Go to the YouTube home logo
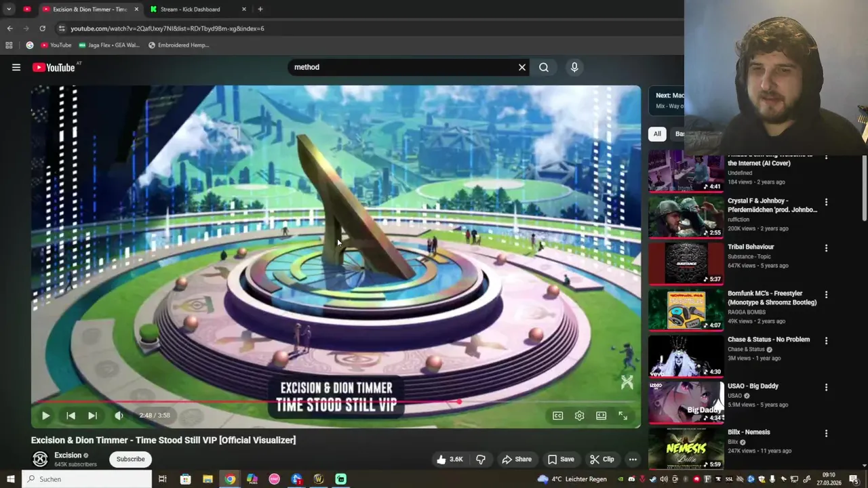Image resolution: width=868 pixels, height=488 pixels. point(54,67)
